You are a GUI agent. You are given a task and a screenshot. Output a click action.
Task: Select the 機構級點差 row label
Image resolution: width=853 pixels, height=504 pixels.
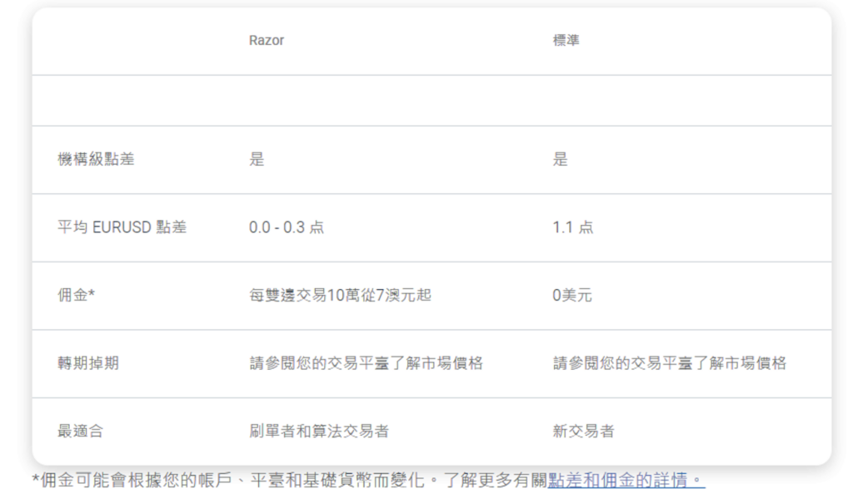(96, 160)
